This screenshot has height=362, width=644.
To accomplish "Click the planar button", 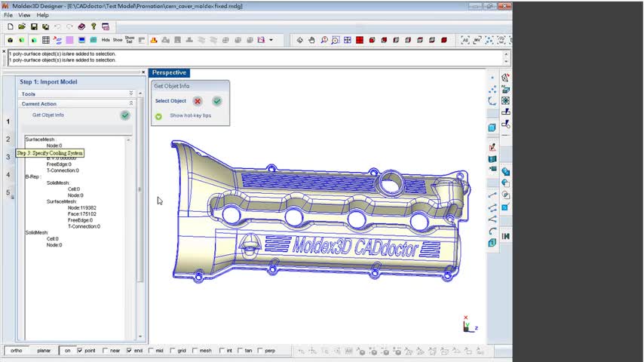I will [44, 351].
